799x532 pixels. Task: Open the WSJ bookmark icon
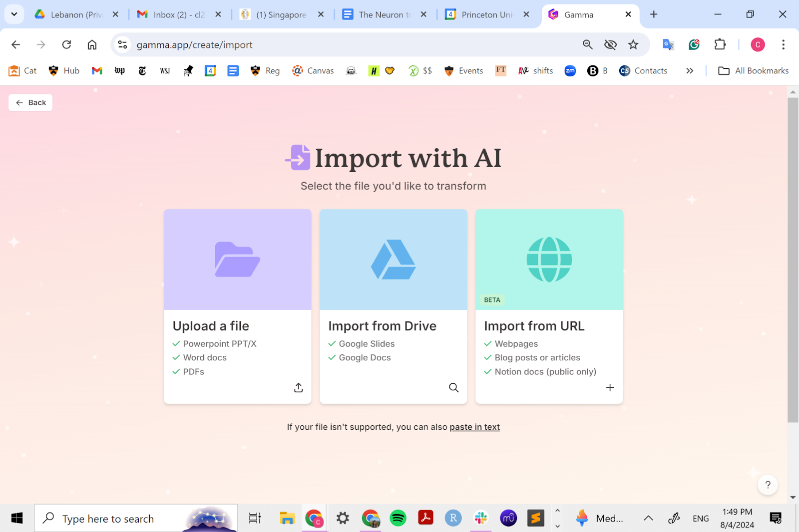pos(165,71)
